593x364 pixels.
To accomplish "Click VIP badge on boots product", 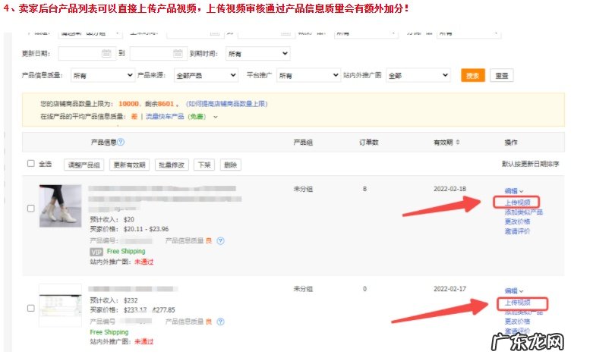I will coord(96,252).
